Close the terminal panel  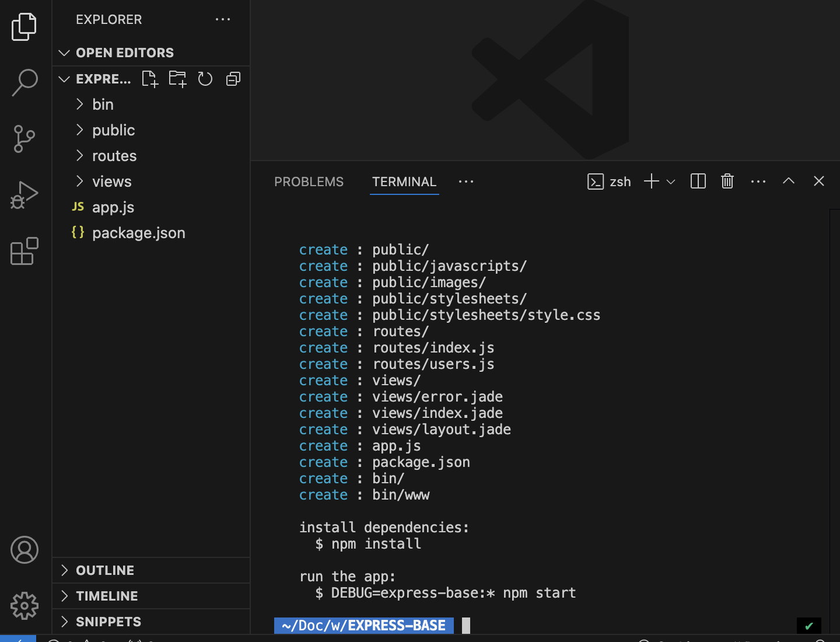tap(819, 181)
